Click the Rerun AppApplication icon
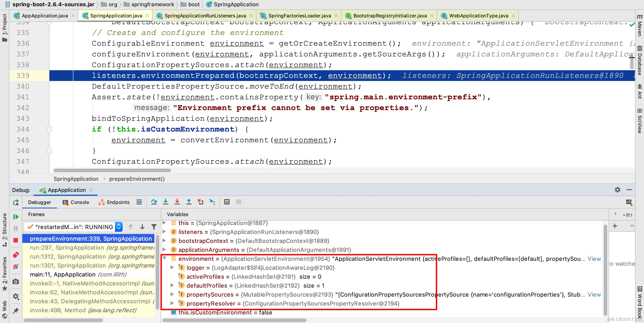644x323 pixels. [x=16, y=202]
